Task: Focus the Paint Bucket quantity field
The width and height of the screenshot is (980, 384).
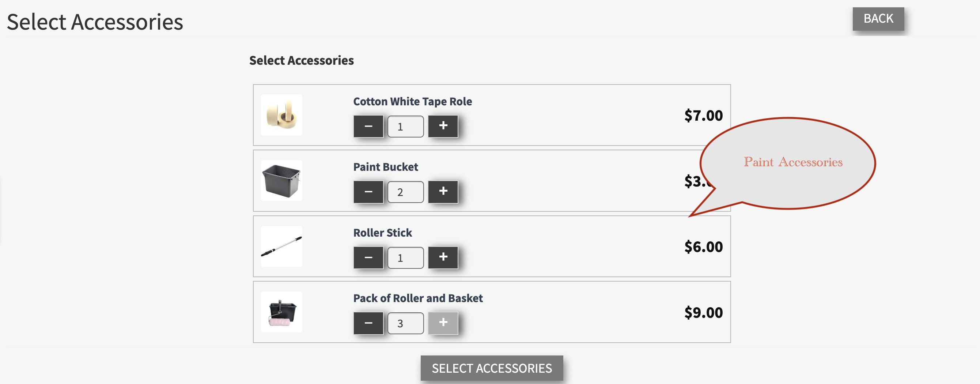Action: [405, 192]
